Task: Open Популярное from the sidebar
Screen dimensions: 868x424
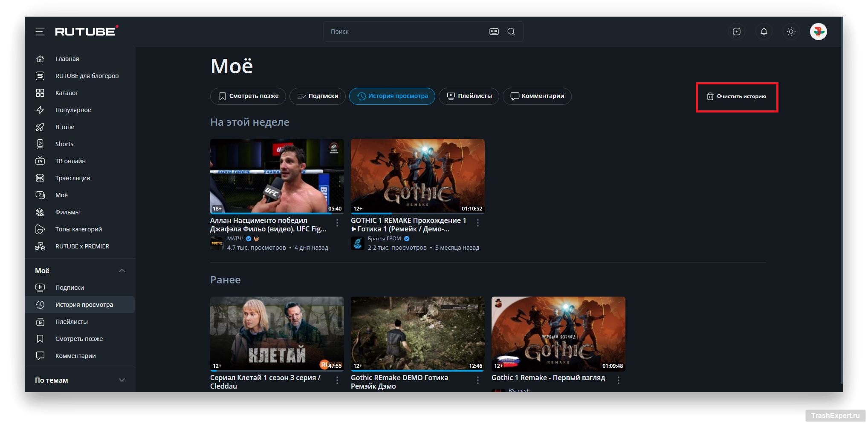Action: coord(73,110)
